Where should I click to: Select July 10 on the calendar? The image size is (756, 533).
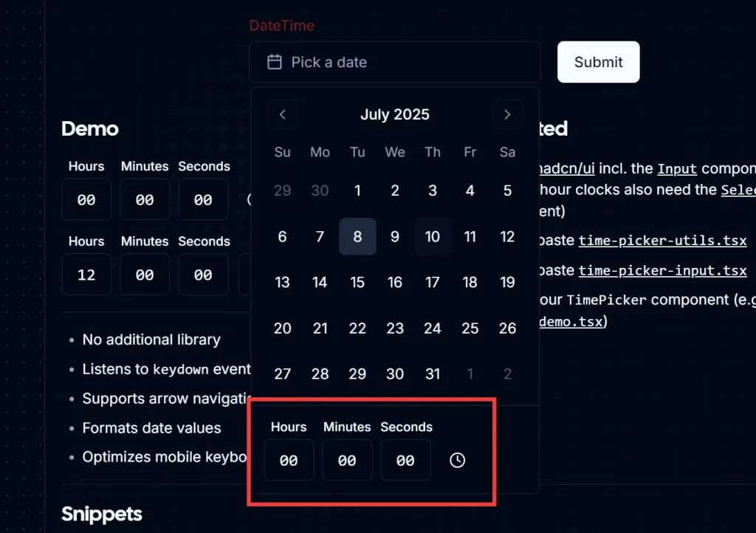coord(433,236)
